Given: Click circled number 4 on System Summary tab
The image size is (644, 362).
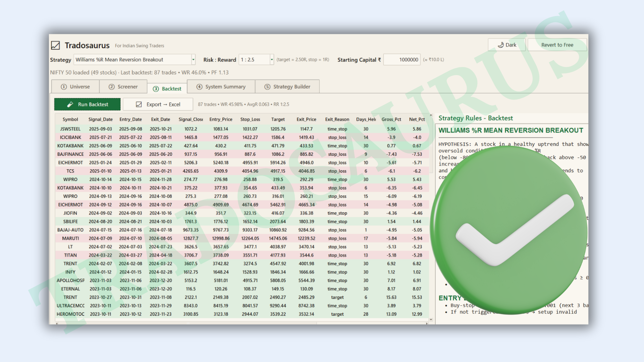Looking at the screenshot, I should [199, 86].
